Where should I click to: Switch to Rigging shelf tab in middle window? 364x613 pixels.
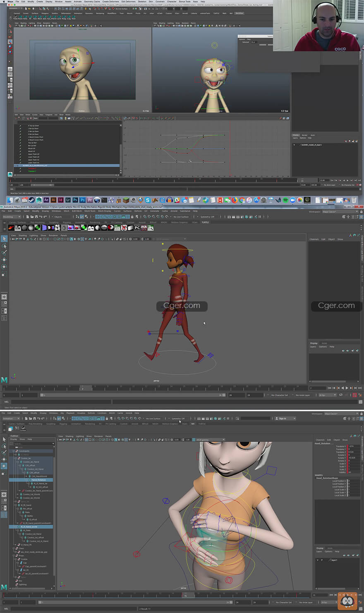(x=67, y=222)
